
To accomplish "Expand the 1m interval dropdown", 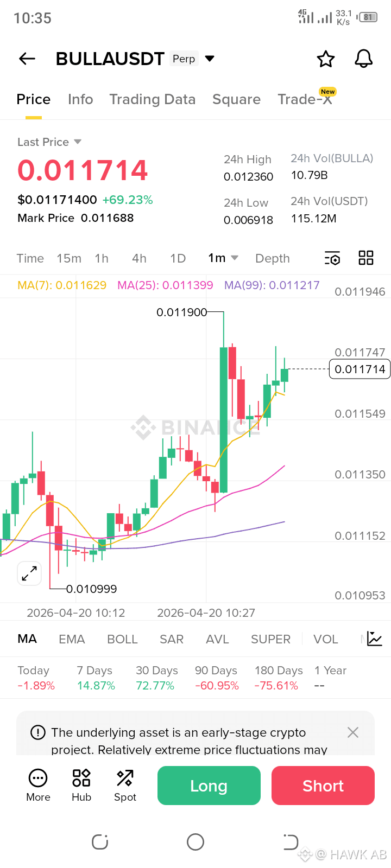I will [224, 258].
